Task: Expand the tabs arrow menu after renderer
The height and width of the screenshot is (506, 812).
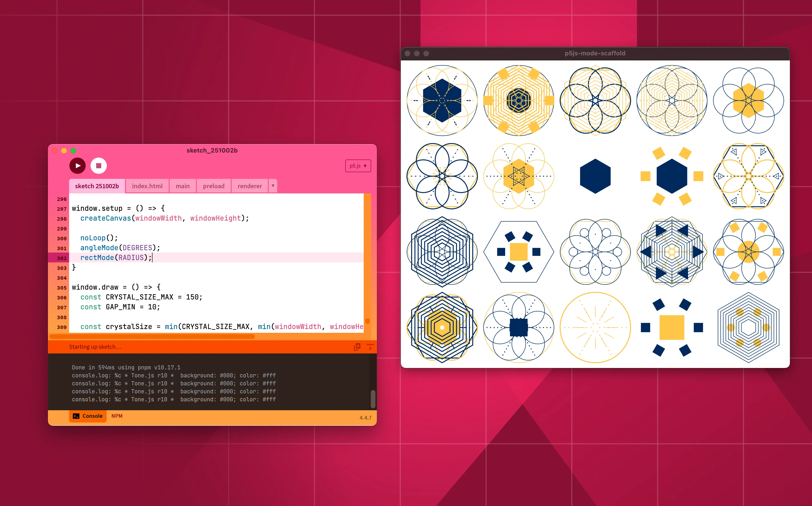Action: pos(273,186)
